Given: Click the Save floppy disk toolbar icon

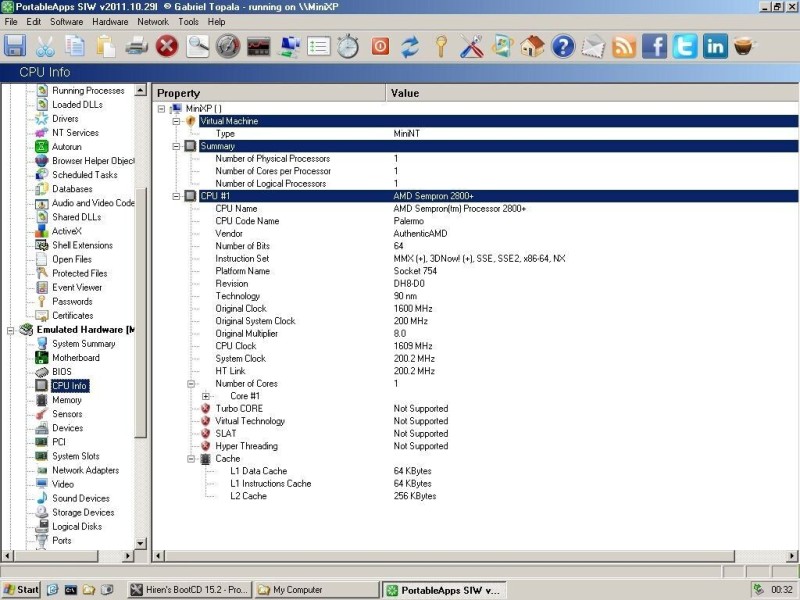Looking at the screenshot, I should point(15,46).
